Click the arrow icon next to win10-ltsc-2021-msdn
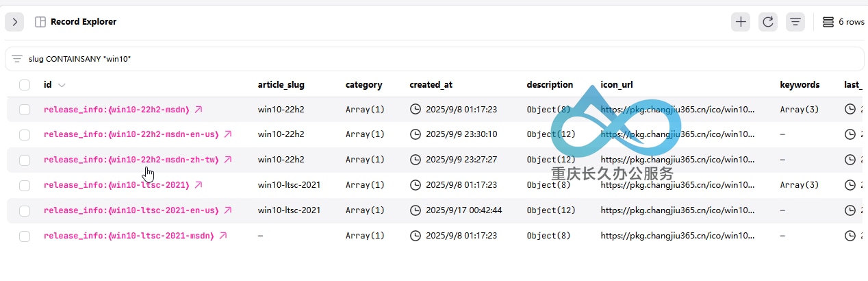The width and height of the screenshot is (868, 281). (x=223, y=236)
